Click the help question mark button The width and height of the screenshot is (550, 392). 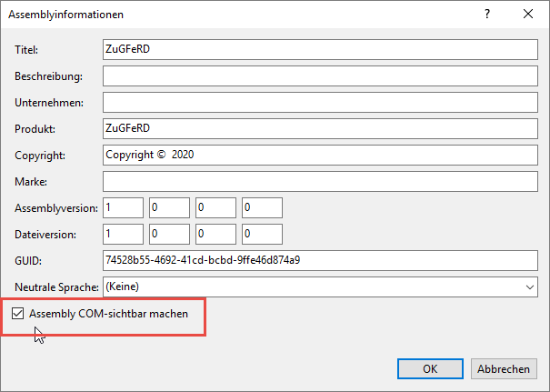(487, 15)
